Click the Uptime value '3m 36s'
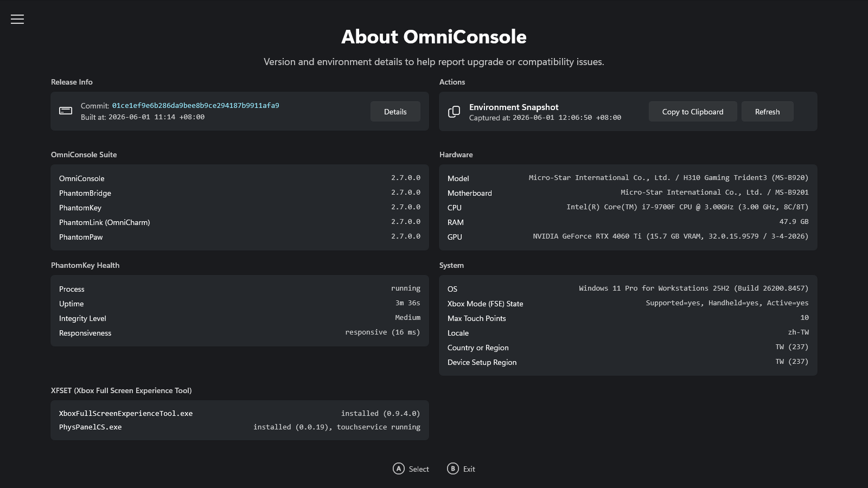This screenshot has width=868, height=488. click(x=408, y=303)
